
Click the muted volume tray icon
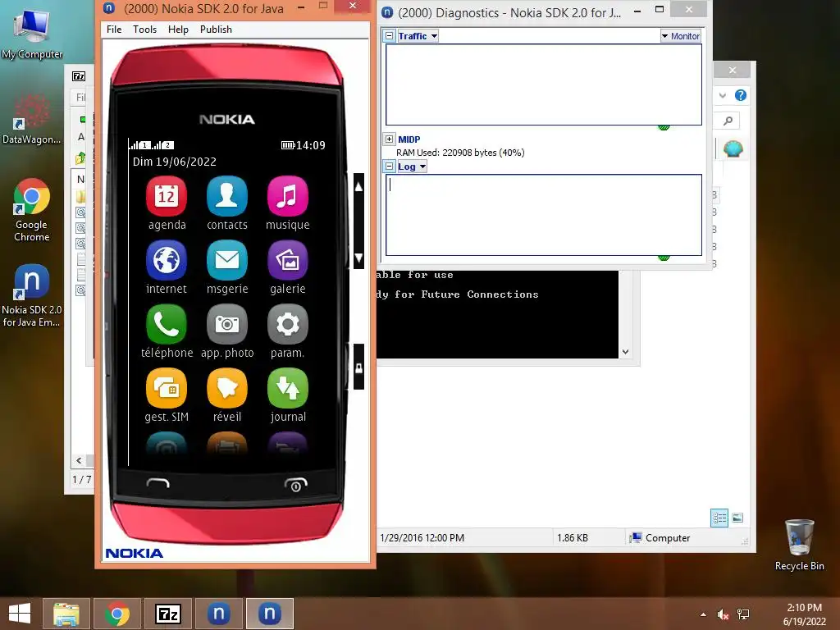click(723, 614)
